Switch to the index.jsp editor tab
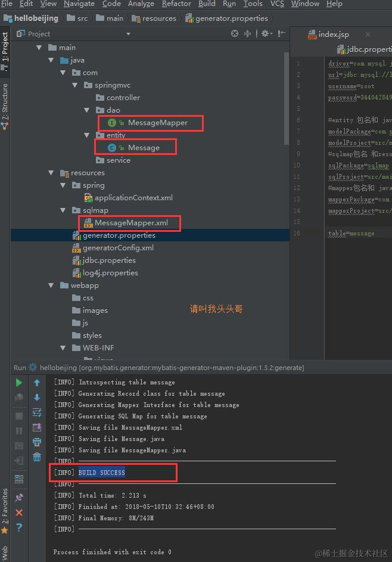 (x=333, y=35)
